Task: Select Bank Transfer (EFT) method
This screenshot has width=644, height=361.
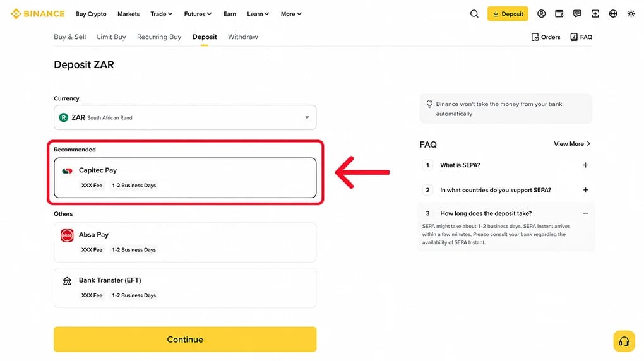Action: click(185, 288)
